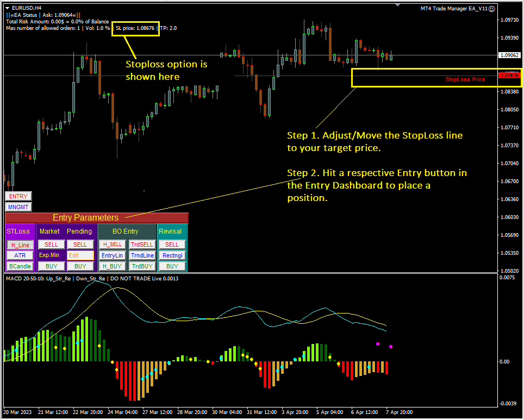This screenshot has width=524, height=420.
Task: Click the Pending Edit input field
Action: 80,255
